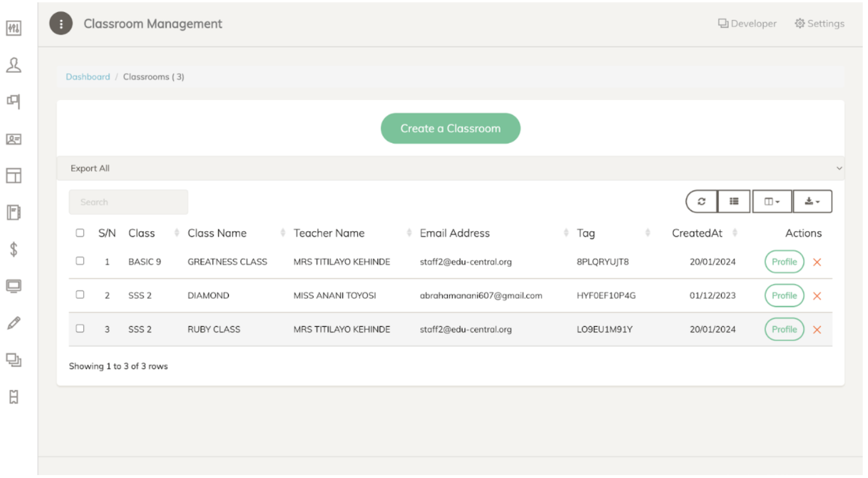Click the three-dot menu icon by title
The width and height of the screenshot is (868, 478).
pyautogui.click(x=61, y=24)
